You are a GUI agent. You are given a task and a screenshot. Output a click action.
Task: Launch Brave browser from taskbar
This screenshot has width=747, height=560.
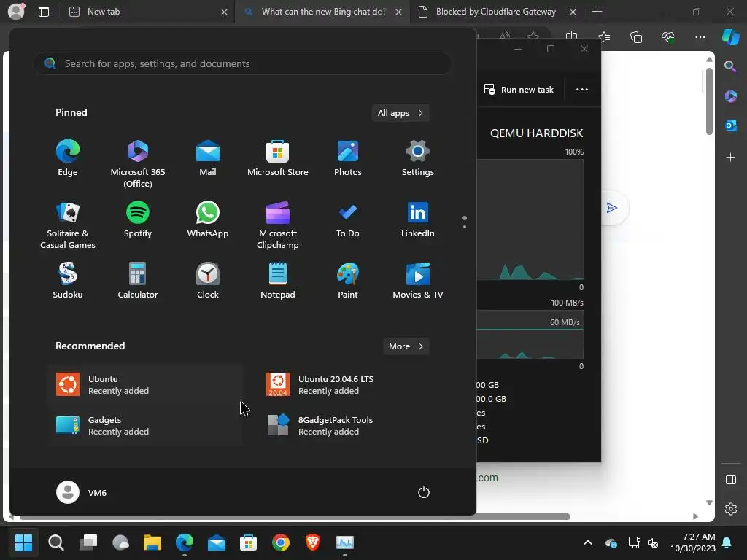coord(312,542)
